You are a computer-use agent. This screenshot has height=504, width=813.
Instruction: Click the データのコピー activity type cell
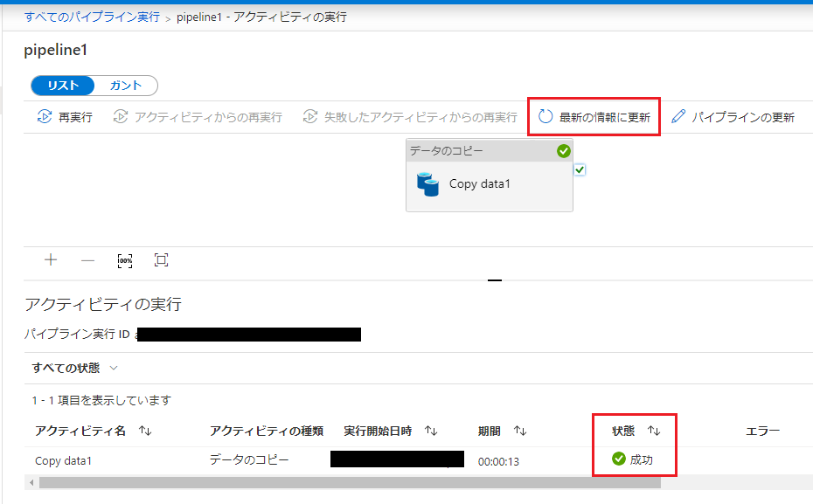click(249, 459)
